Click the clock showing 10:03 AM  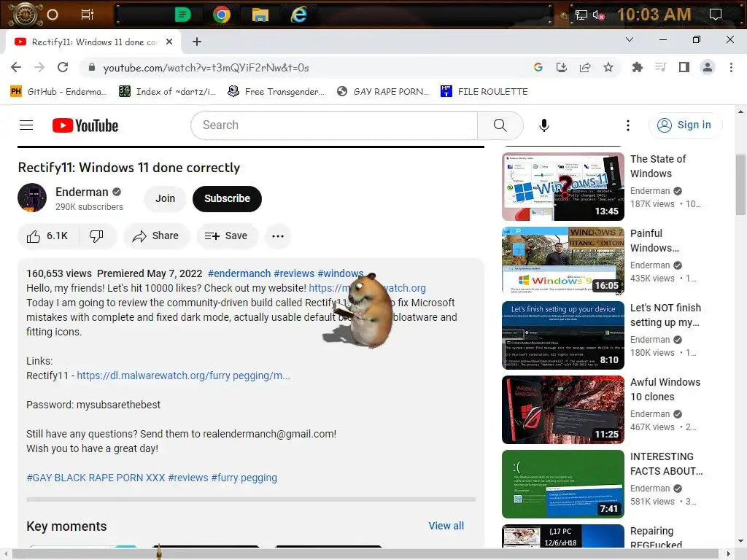click(654, 15)
